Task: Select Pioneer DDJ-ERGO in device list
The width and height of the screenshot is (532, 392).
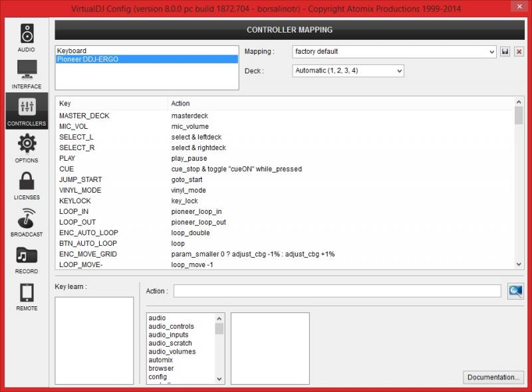Action: point(146,59)
